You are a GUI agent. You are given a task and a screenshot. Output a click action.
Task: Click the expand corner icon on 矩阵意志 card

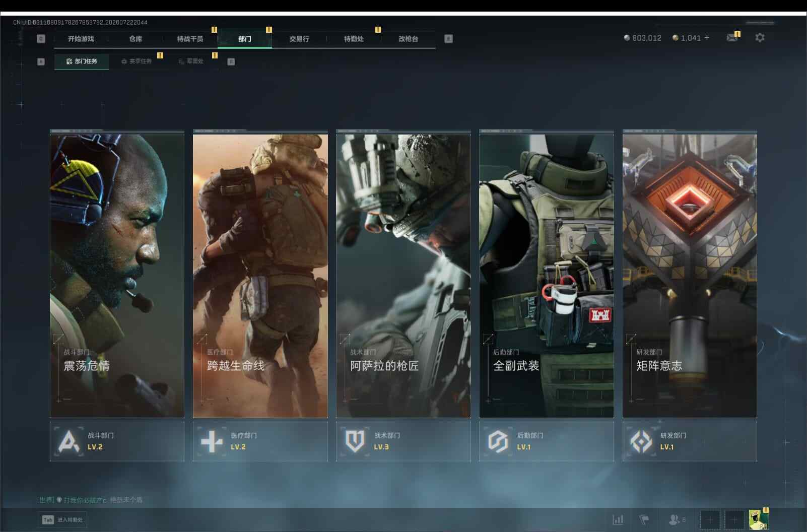[631, 339]
